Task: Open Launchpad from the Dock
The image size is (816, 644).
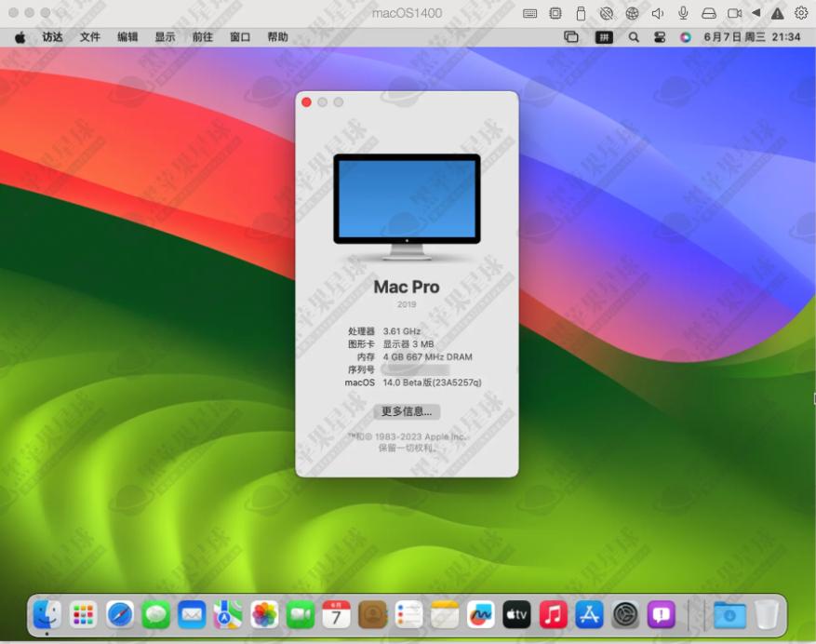Action: tap(83, 615)
